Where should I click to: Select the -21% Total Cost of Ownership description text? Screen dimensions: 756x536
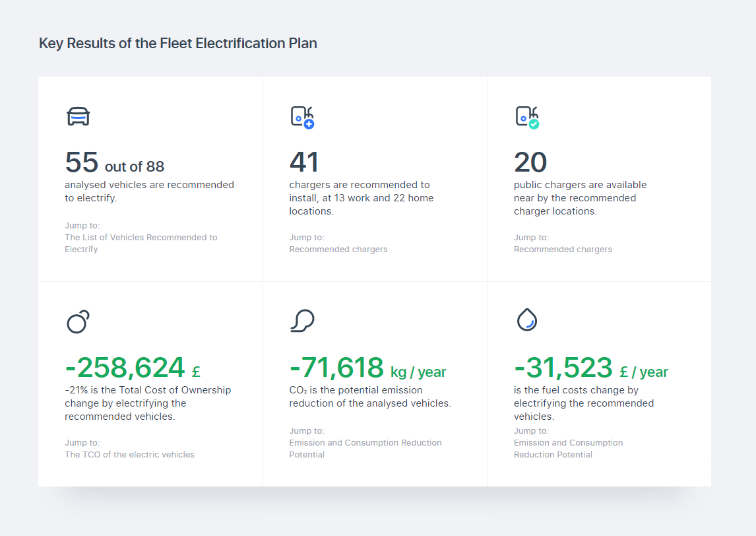pos(147,403)
